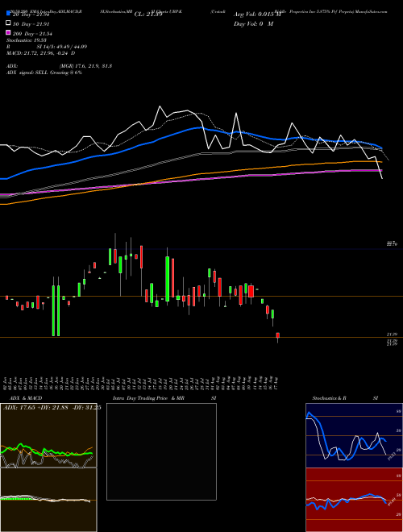Click the 22.70 price axis label

click(393, 243)
